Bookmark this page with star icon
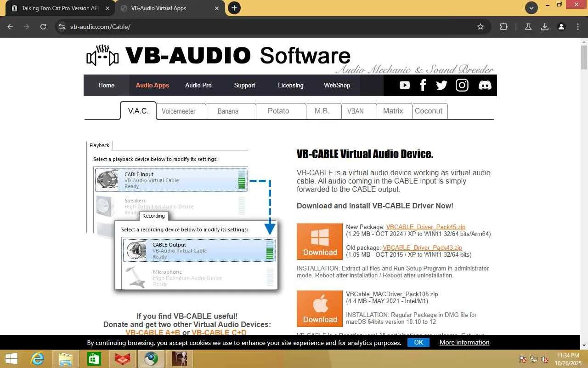This screenshot has width=588, height=368. coord(481,27)
